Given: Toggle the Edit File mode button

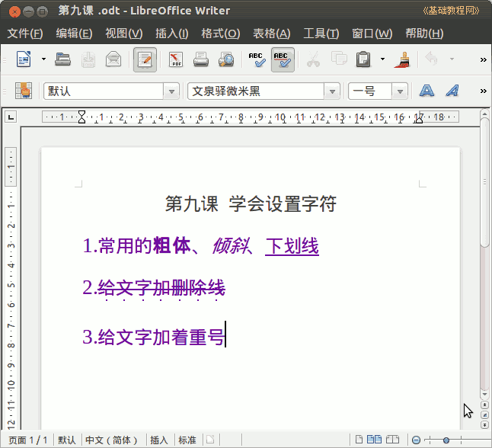Looking at the screenshot, I should [145, 59].
